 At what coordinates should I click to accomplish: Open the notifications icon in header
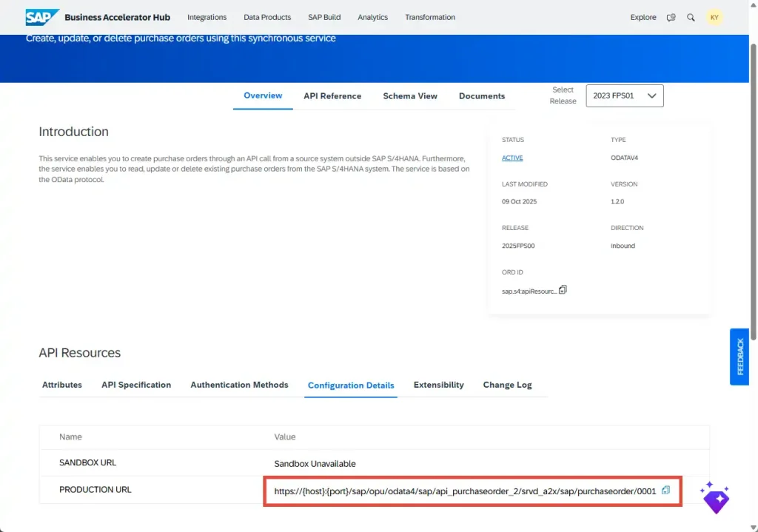tap(671, 17)
